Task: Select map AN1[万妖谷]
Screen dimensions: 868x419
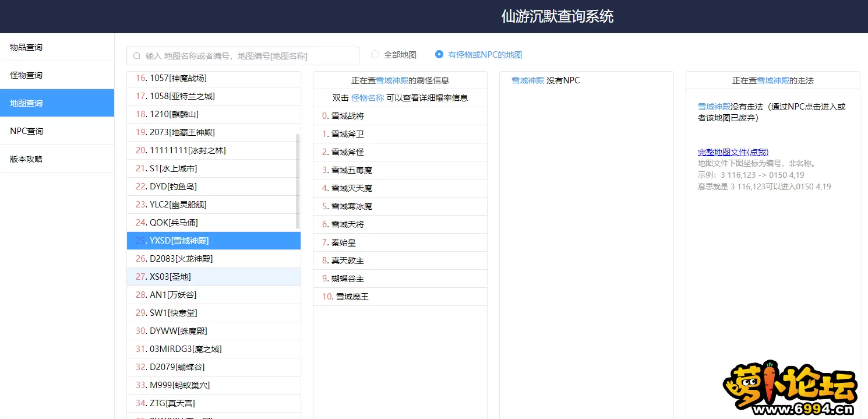Action: pos(214,295)
